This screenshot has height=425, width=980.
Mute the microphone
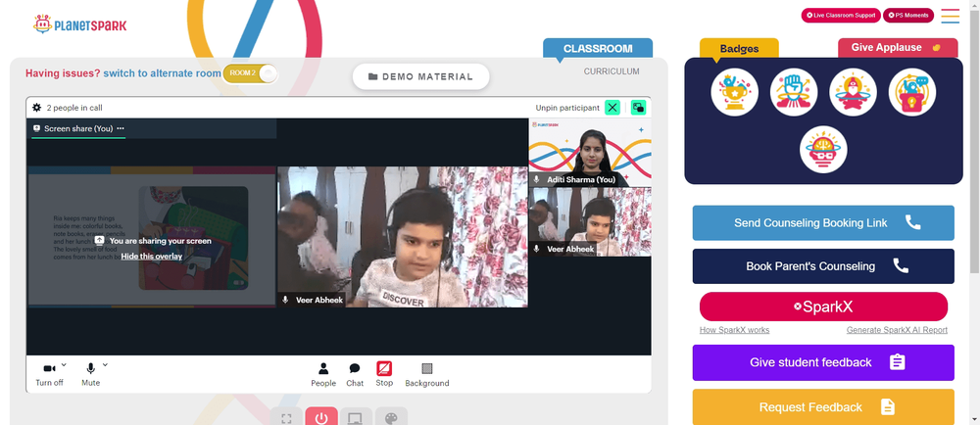[90, 374]
